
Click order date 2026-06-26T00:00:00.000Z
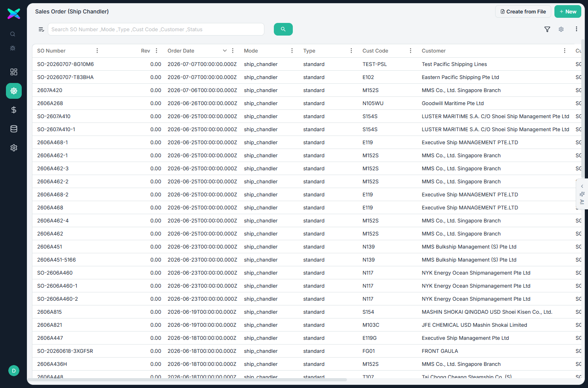pos(202,103)
